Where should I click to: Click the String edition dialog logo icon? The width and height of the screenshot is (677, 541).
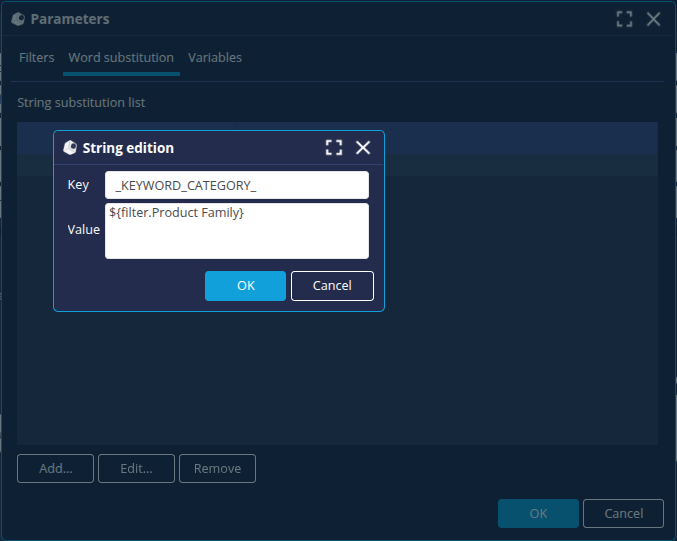(x=70, y=148)
